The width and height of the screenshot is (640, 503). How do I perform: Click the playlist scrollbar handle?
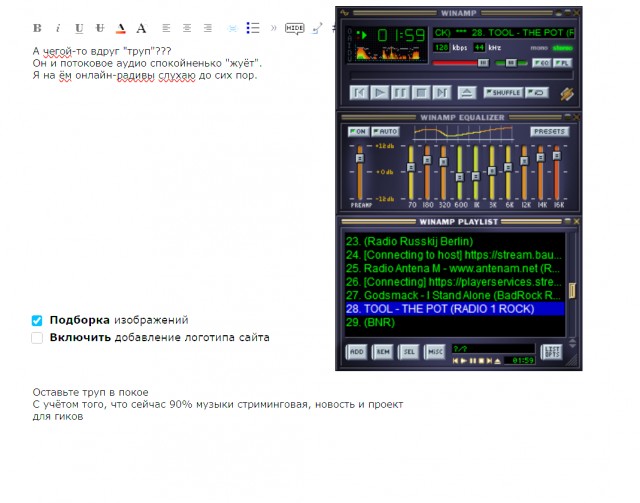coord(572,290)
